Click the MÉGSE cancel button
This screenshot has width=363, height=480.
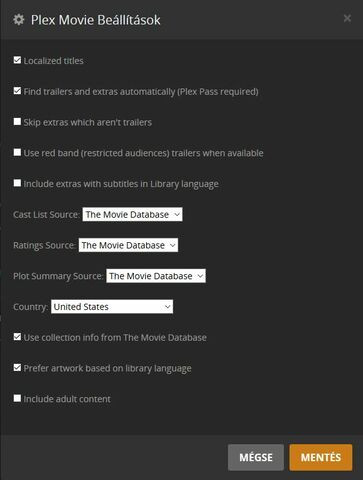[x=256, y=457]
